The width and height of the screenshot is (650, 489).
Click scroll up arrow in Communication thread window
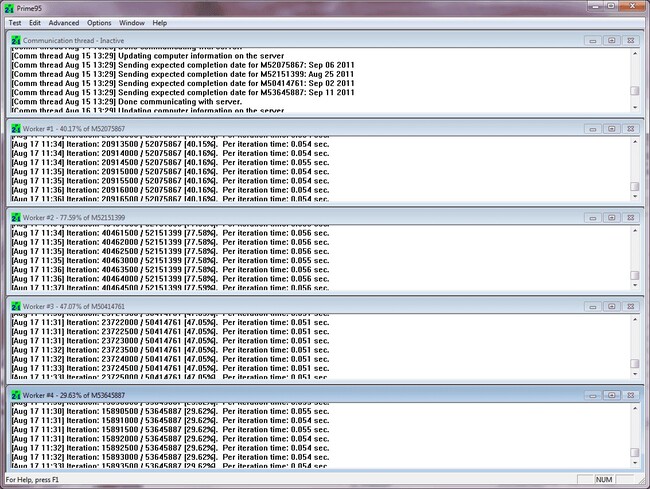pyautogui.click(x=635, y=53)
